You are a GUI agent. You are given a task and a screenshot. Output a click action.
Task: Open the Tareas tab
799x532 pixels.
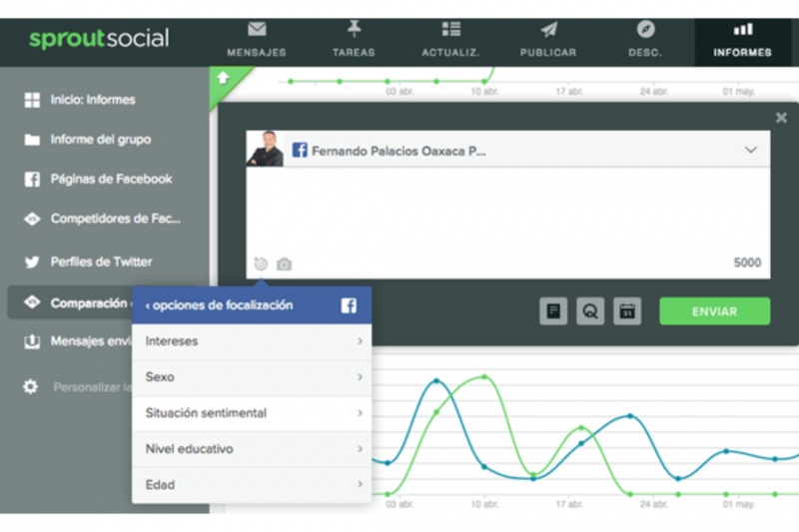click(x=354, y=40)
